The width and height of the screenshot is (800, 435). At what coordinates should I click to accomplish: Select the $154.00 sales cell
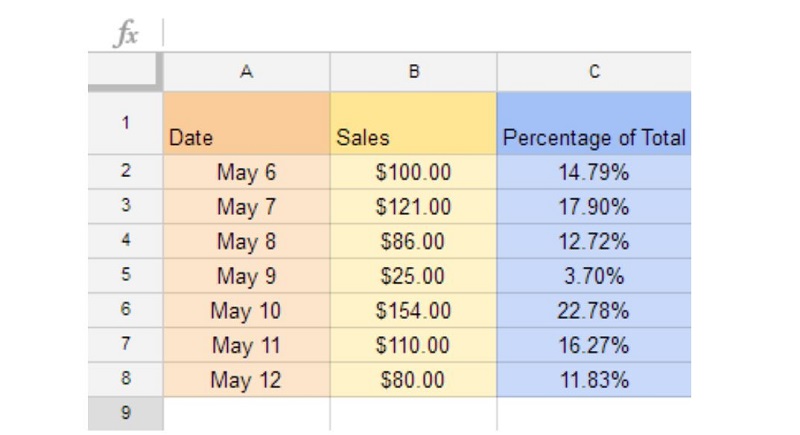(x=413, y=310)
